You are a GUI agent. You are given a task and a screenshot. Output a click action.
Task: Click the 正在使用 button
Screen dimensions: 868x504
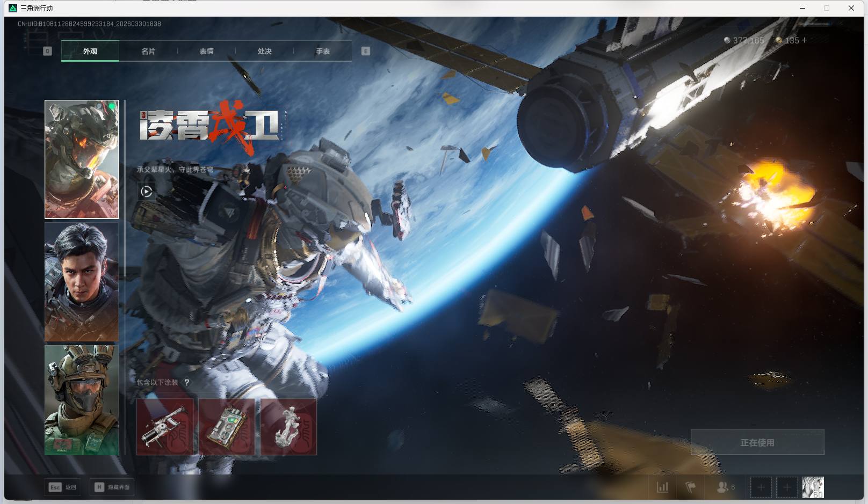[x=757, y=442]
